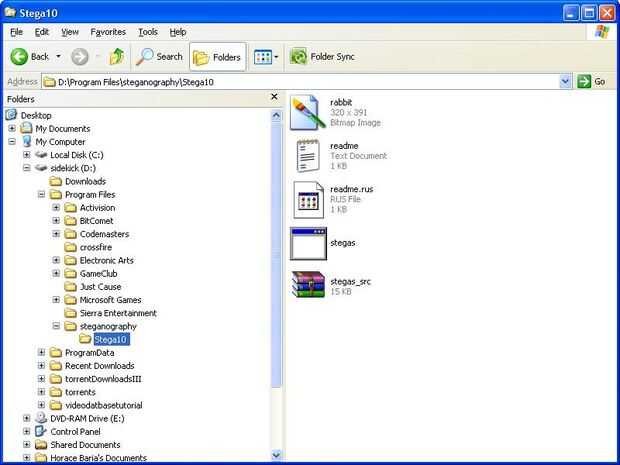Expand the Codemasters folder node

(56, 234)
